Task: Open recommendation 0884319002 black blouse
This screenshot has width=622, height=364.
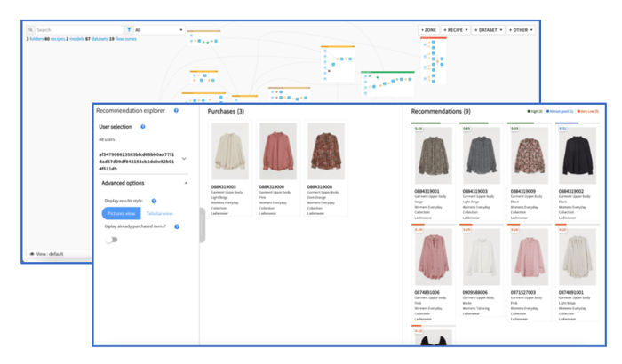Action: 578,155
